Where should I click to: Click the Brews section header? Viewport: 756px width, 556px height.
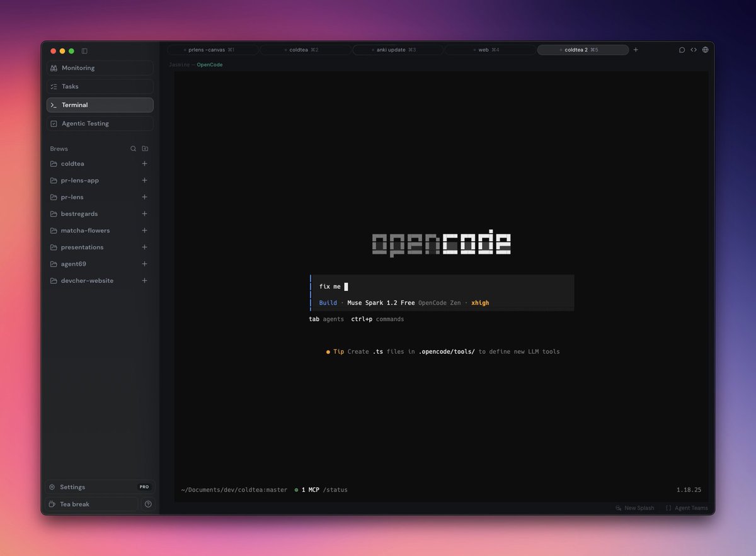tap(59, 149)
